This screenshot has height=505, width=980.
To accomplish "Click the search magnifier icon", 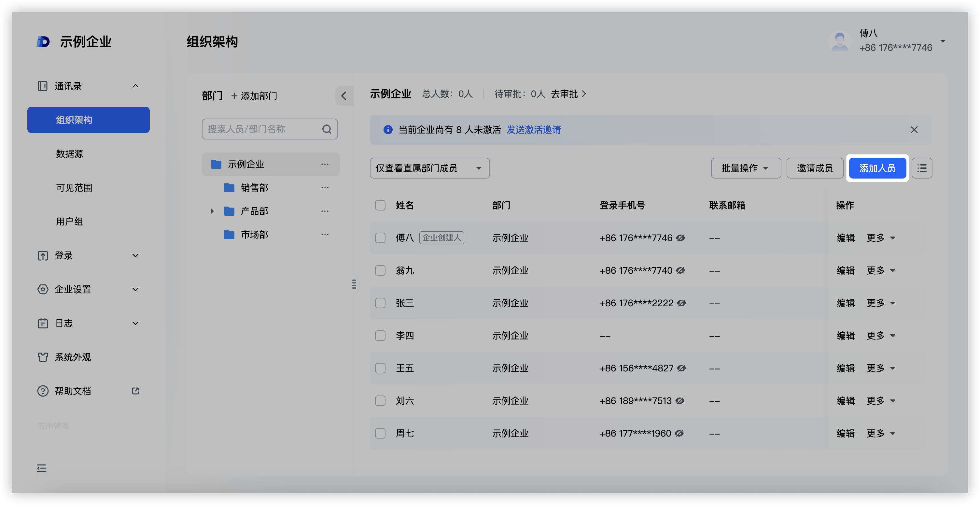I will (x=327, y=129).
